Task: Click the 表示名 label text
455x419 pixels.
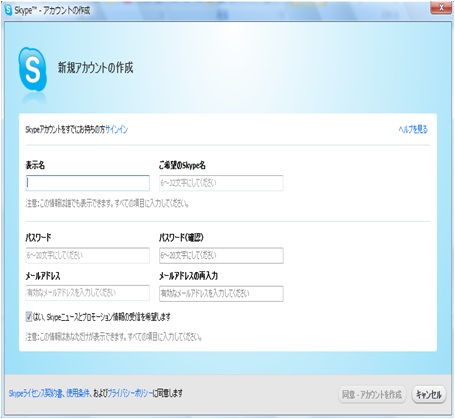Action: [35, 165]
